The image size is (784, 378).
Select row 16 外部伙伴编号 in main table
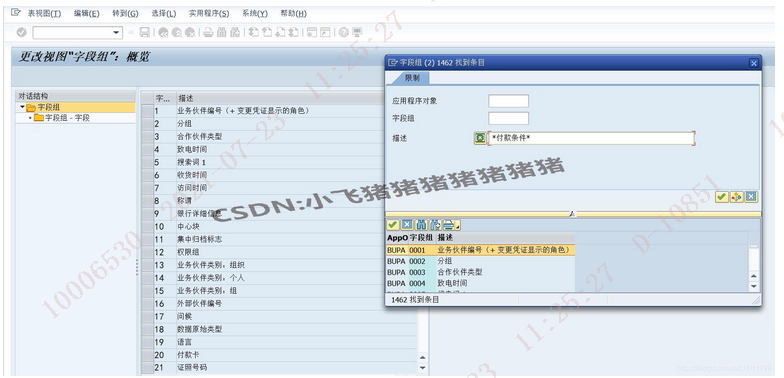click(279, 304)
